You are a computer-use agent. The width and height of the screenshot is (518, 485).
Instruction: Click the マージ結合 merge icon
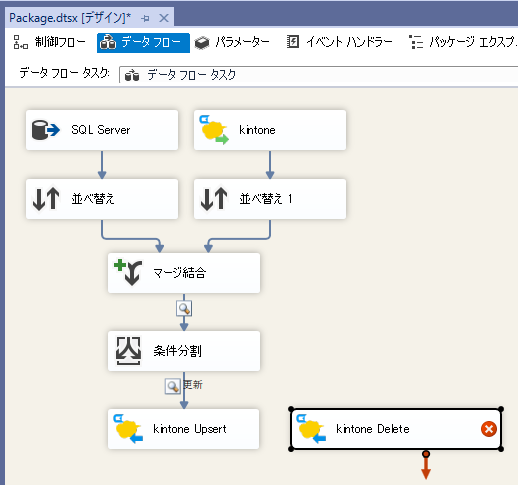128,273
